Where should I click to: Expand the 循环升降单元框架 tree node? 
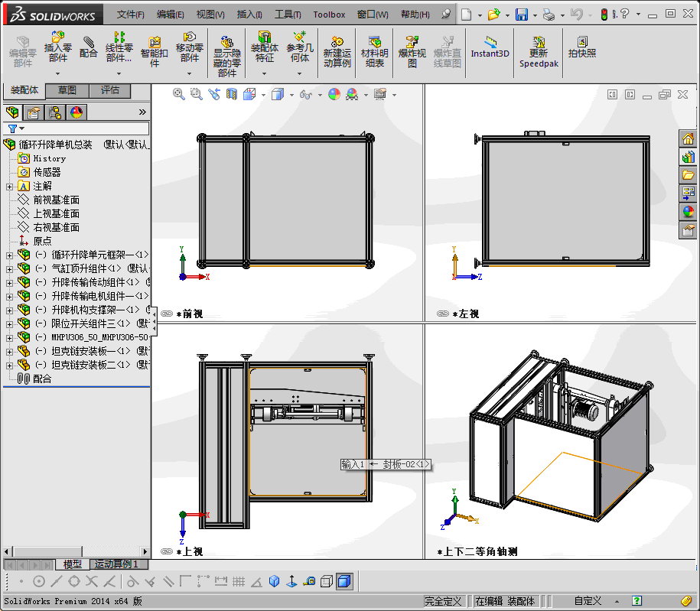click(x=9, y=255)
